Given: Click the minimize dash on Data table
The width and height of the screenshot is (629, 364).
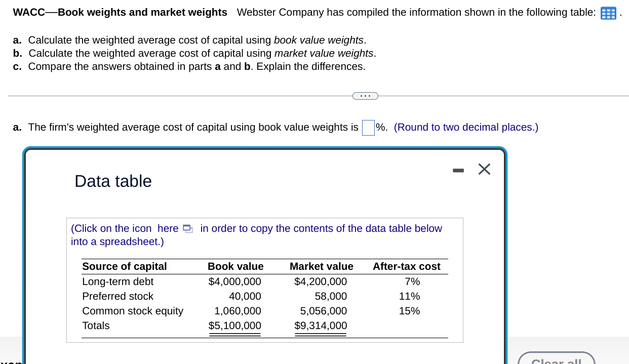Looking at the screenshot, I should tap(458, 170).
